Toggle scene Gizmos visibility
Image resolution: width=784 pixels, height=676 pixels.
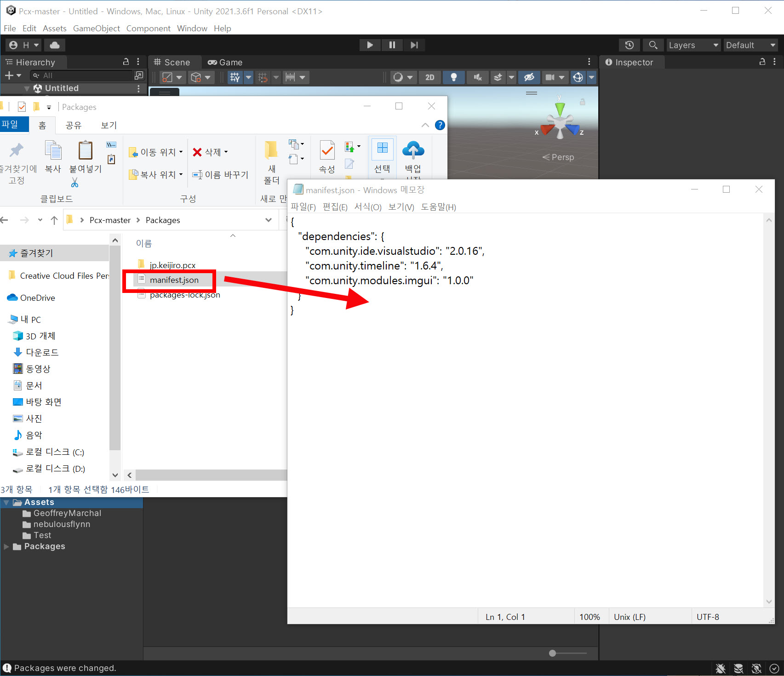[x=578, y=77]
